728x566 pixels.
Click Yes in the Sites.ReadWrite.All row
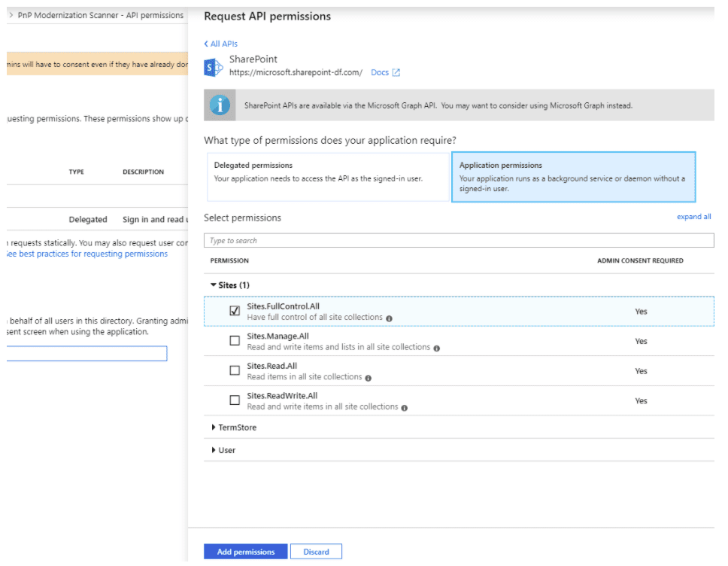642,400
